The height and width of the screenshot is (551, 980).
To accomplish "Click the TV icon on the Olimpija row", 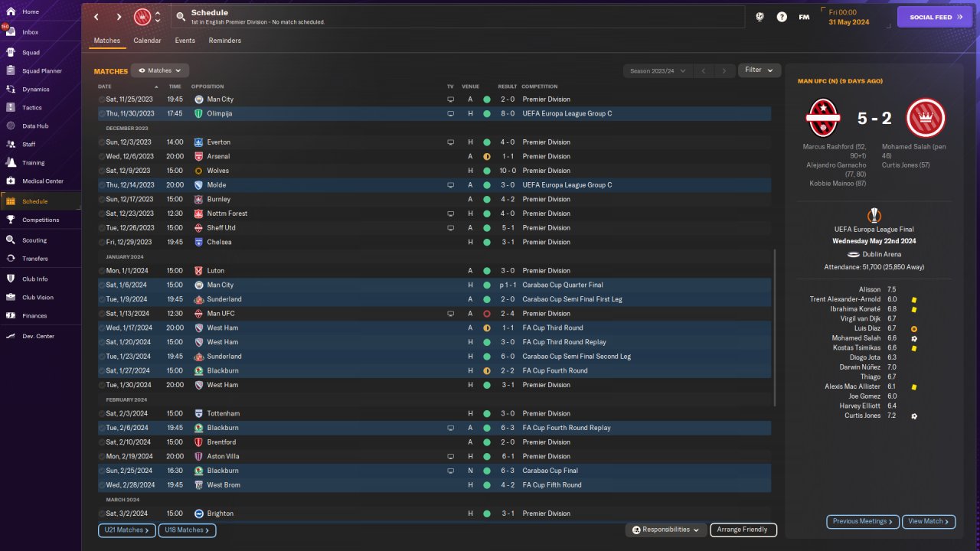I will point(450,113).
